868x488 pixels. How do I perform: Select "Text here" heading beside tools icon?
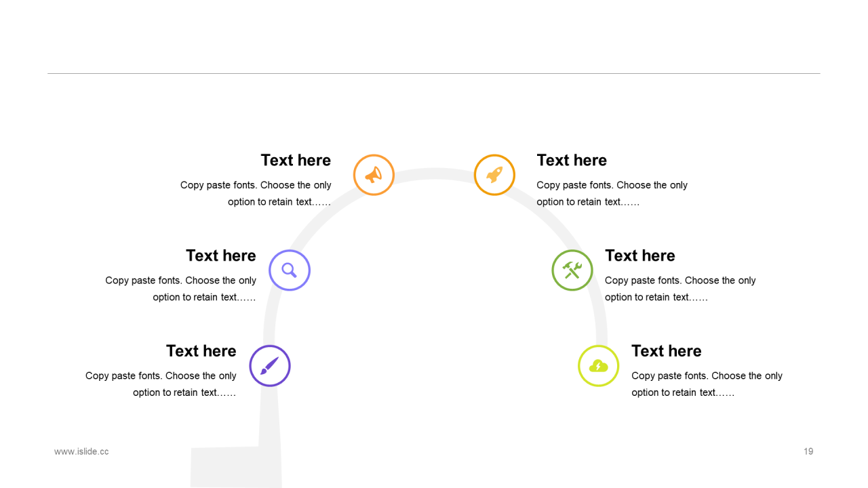[x=640, y=256]
